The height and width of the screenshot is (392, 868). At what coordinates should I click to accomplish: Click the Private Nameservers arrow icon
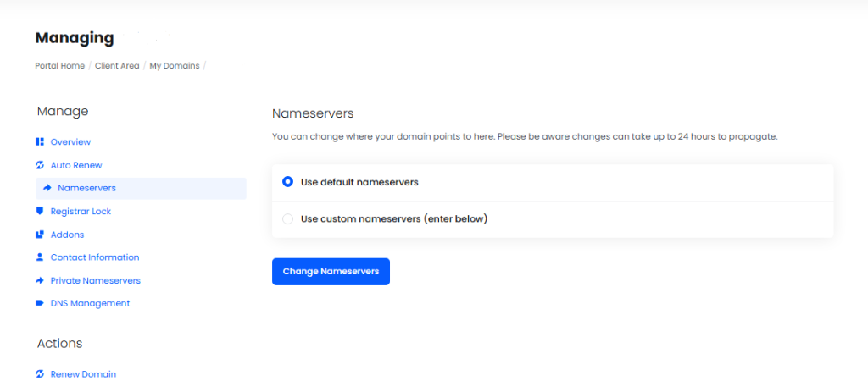[x=40, y=280]
